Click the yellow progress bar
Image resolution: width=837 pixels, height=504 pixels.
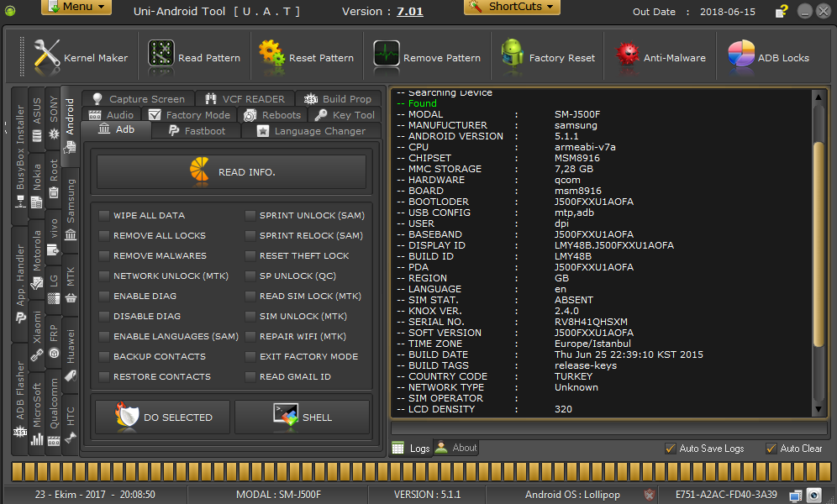click(421, 471)
